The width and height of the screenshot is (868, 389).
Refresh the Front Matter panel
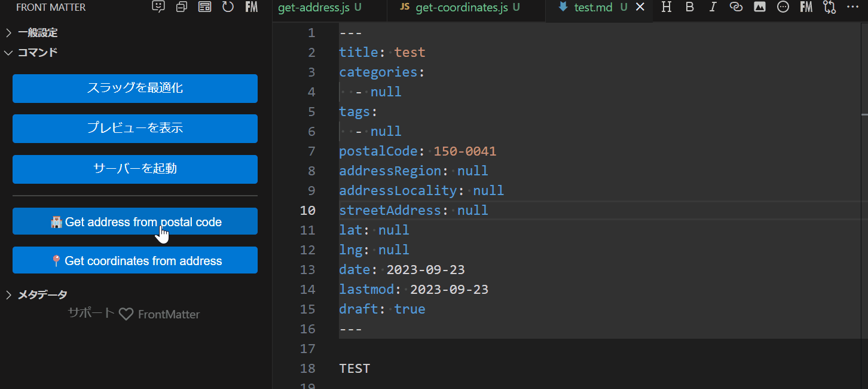(x=228, y=7)
